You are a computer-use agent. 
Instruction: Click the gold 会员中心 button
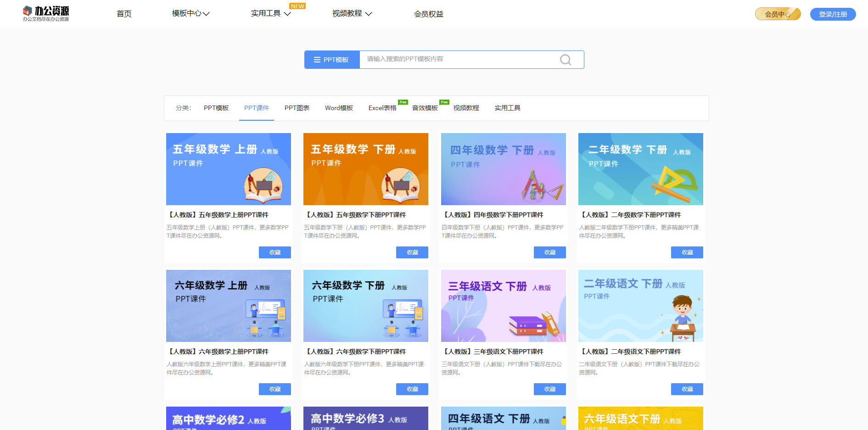778,14
